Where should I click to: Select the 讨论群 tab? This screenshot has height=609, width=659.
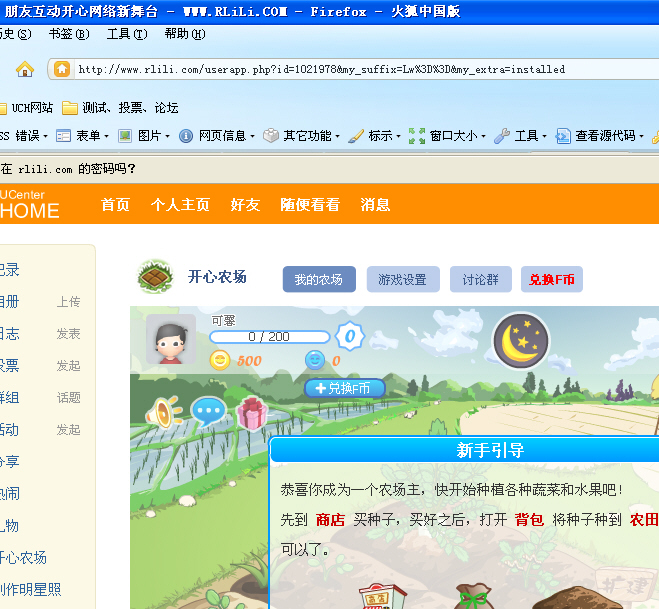[481, 279]
